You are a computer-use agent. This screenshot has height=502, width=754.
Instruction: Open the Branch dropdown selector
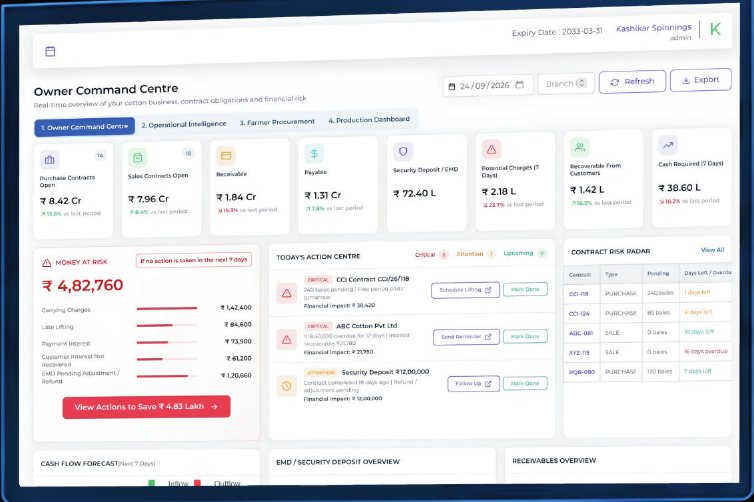click(x=566, y=84)
